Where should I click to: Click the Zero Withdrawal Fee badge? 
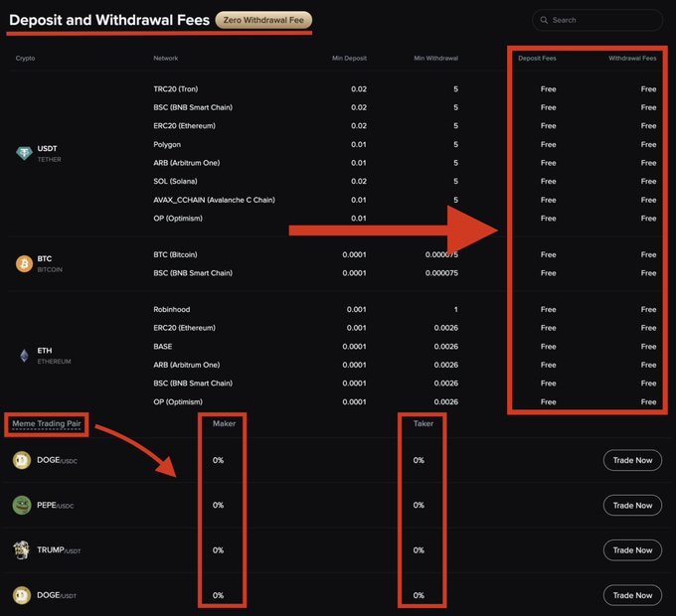coord(263,20)
